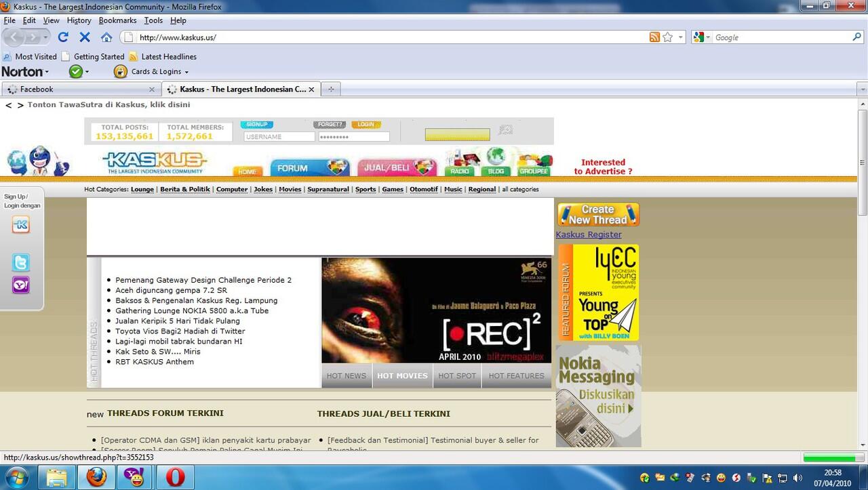Open the Kaskus Blog globe icon
Image resolution: width=868 pixels, height=490 pixels.
click(496, 163)
